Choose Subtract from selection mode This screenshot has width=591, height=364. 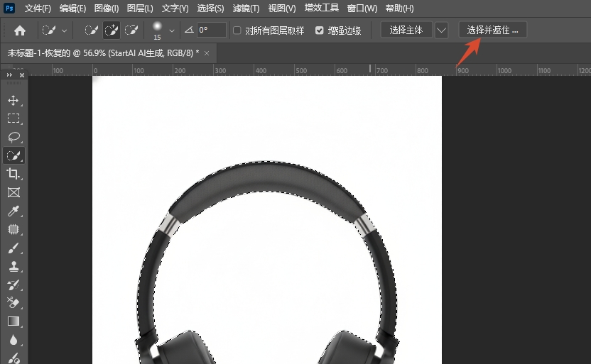click(x=131, y=31)
